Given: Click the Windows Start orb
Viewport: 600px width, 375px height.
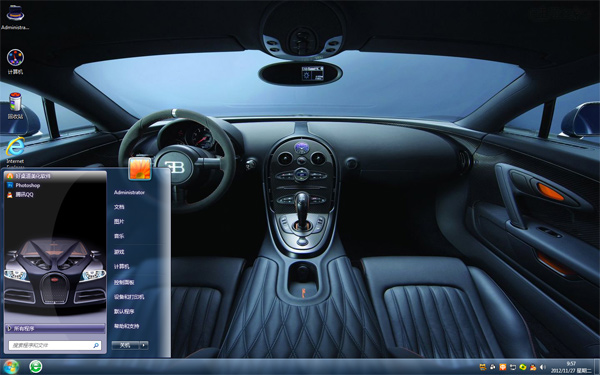Looking at the screenshot, I should click(11, 367).
